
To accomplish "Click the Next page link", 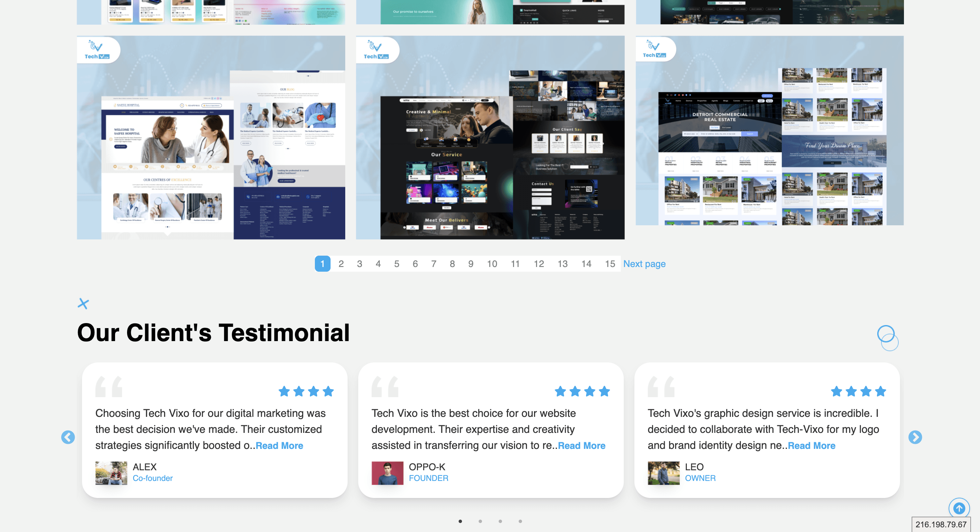I will point(644,264).
